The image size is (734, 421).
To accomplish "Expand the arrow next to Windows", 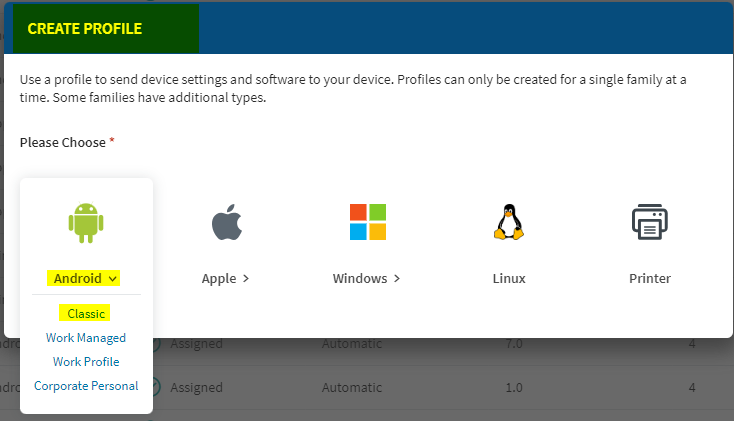I will point(397,279).
